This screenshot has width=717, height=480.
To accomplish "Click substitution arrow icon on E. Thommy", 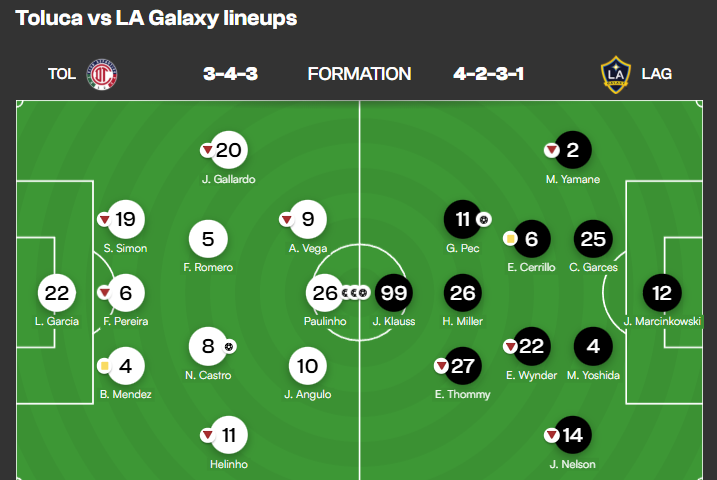I will click(x=440, y=365).
